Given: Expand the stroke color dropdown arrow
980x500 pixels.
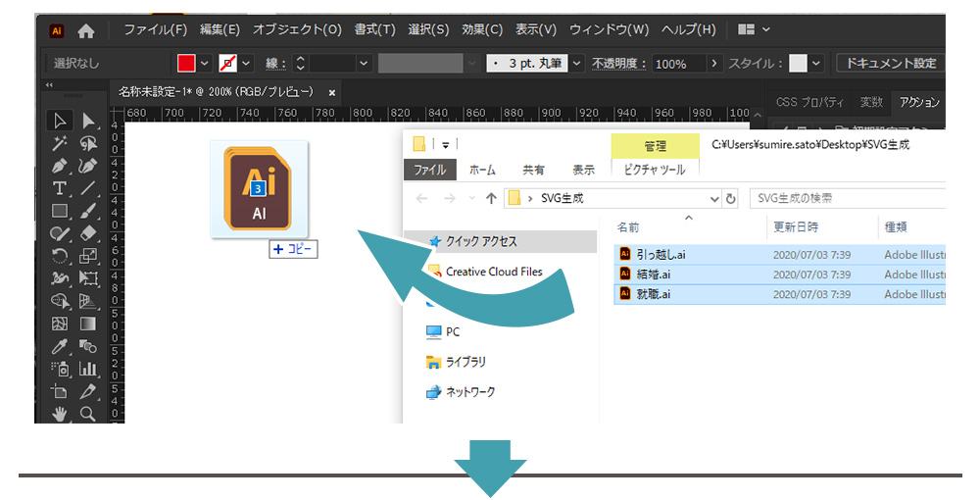Looking at the screenshot, I should 246,63.
